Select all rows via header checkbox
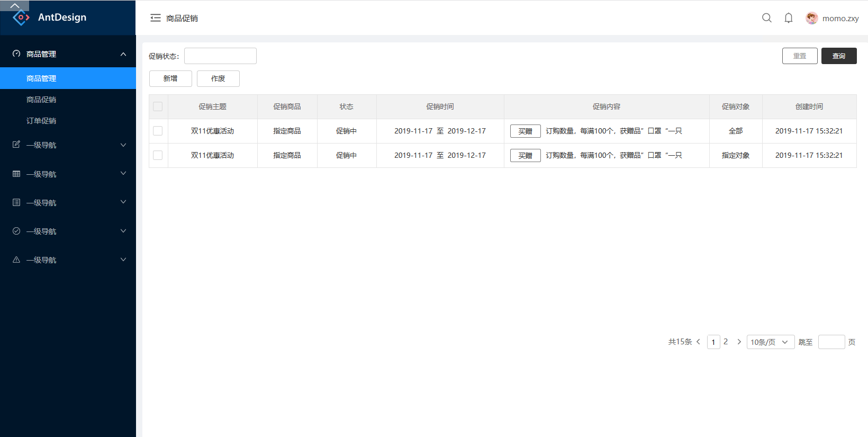 click(158, 106)
